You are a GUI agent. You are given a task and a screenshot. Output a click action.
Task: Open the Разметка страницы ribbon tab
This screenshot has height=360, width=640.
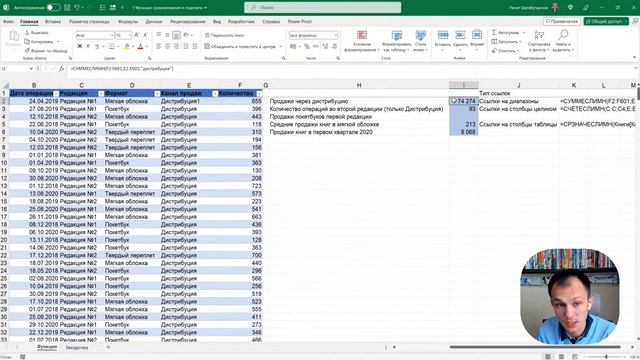[89, 21]
